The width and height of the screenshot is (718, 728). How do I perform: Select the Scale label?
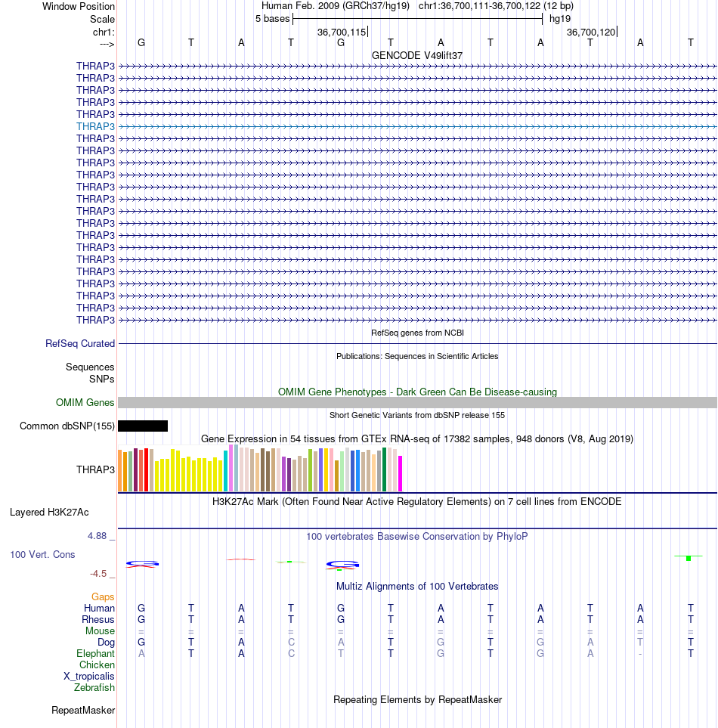[x=102, y=19]
